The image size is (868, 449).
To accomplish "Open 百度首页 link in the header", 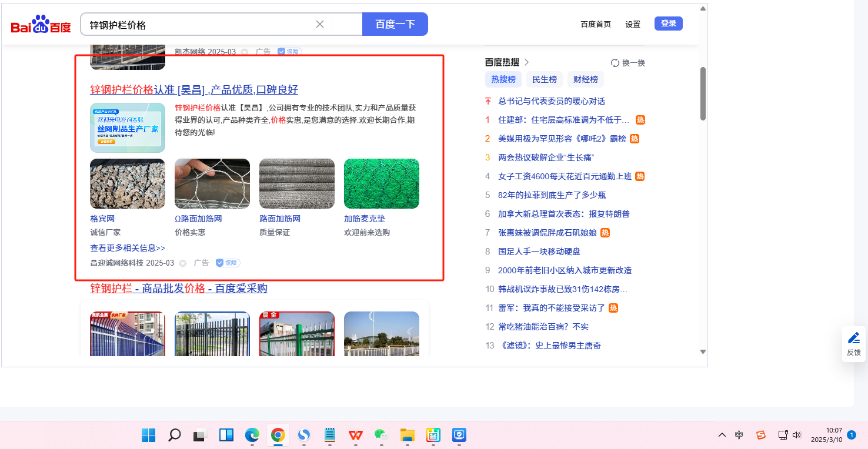I will [596, 24].
